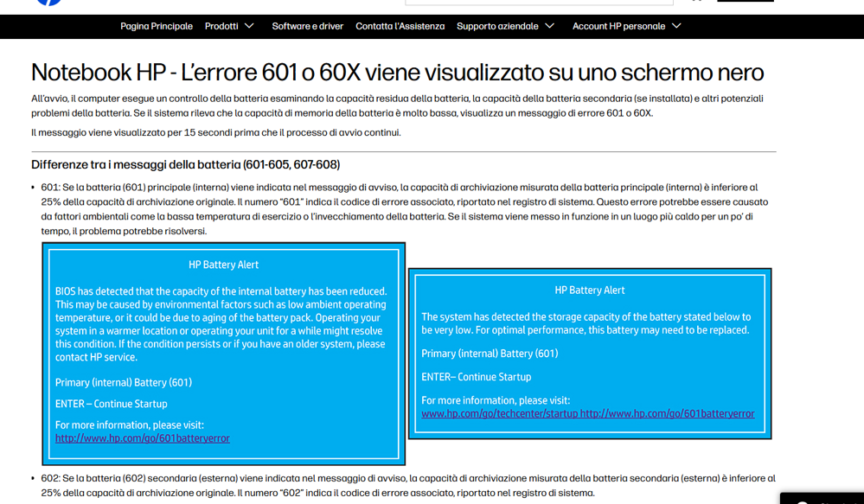
Task: Open the right HP Battery Alert image
Action: click(x=590, y=354)
